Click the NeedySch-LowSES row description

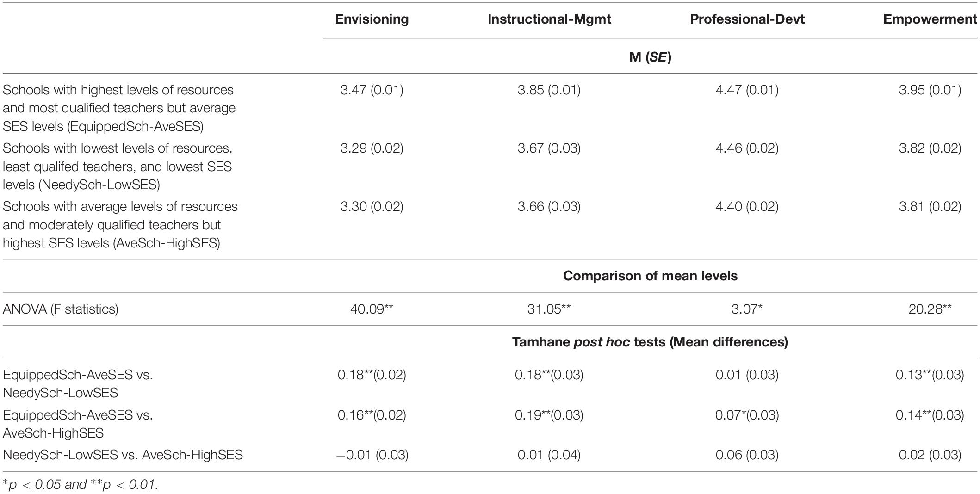(118, 166)
